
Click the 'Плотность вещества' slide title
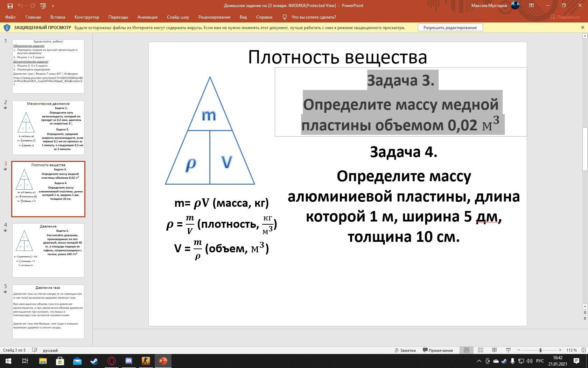(x=338, y=57)
